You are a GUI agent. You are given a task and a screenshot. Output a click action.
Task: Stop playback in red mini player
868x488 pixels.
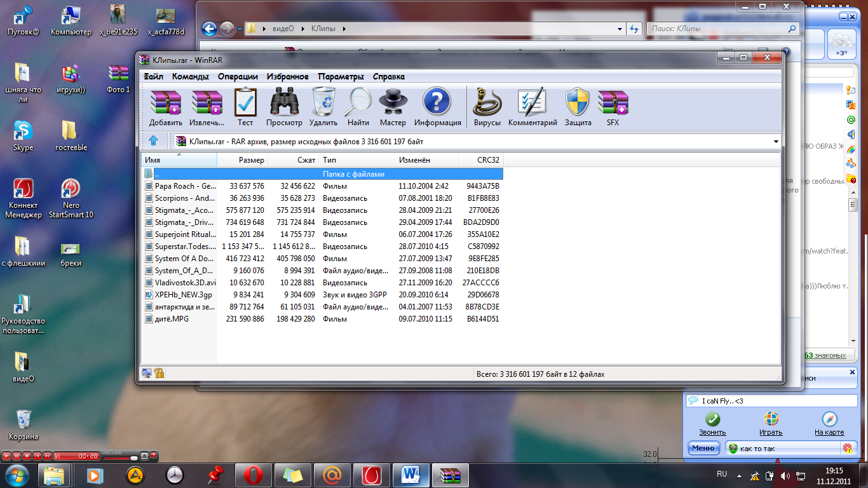(27, 456)
